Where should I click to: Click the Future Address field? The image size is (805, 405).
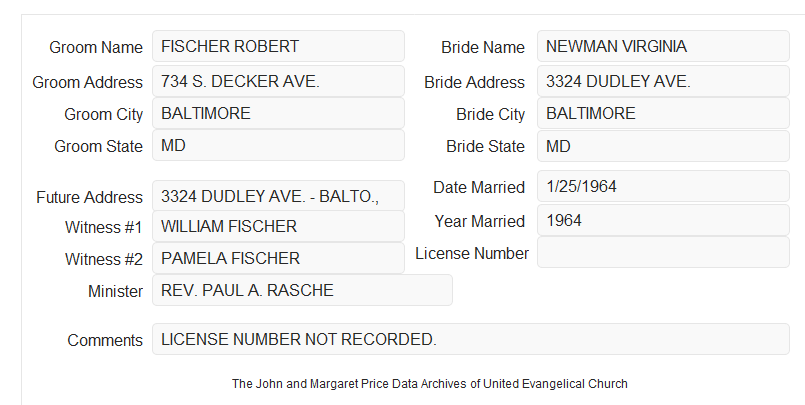(x=278, y=196)
